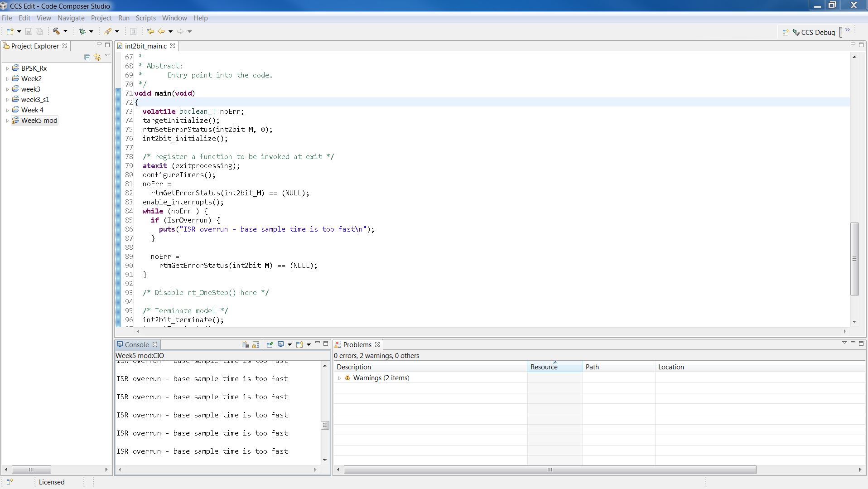Image resolution: width=868 pixels, height=489 pixels.
Task: Toggle Pin Console button
Action: point(270,344)
